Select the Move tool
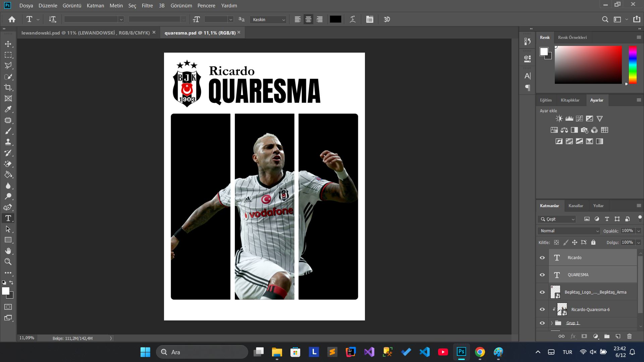Viewport: 644px width, 362px height. pyautogui.click(x=8, y=44)
